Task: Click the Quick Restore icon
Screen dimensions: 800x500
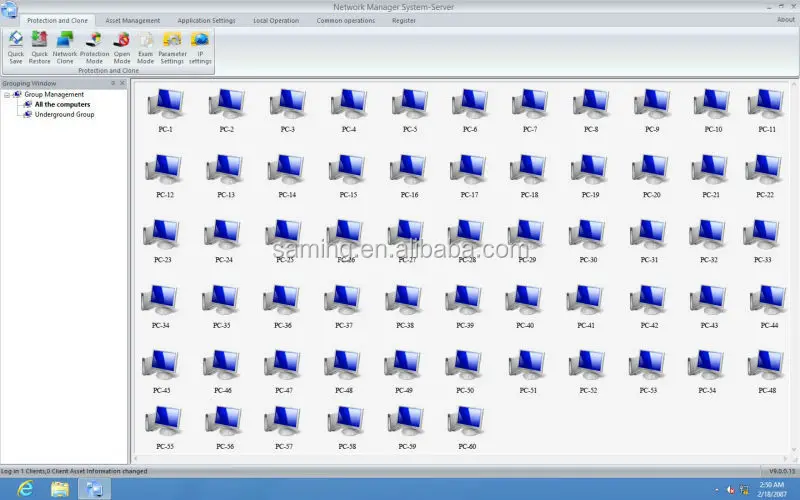Action: [40, 46]
